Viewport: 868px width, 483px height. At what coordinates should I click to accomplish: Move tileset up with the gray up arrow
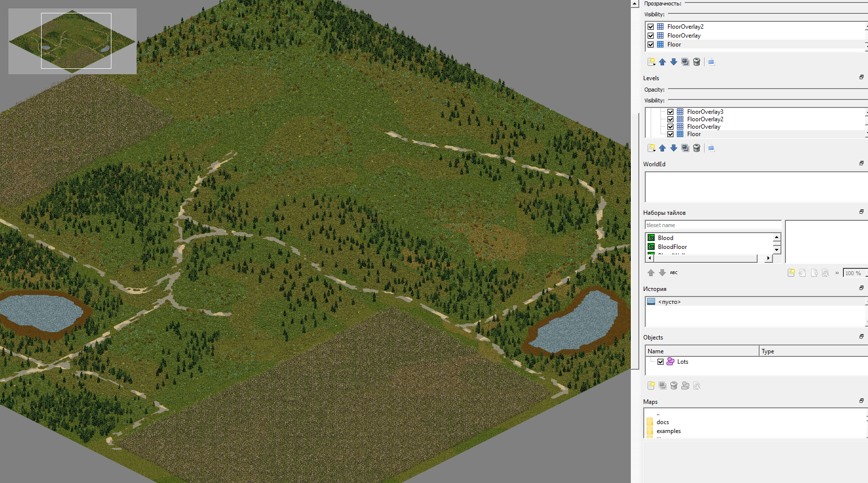coord(651,273)
